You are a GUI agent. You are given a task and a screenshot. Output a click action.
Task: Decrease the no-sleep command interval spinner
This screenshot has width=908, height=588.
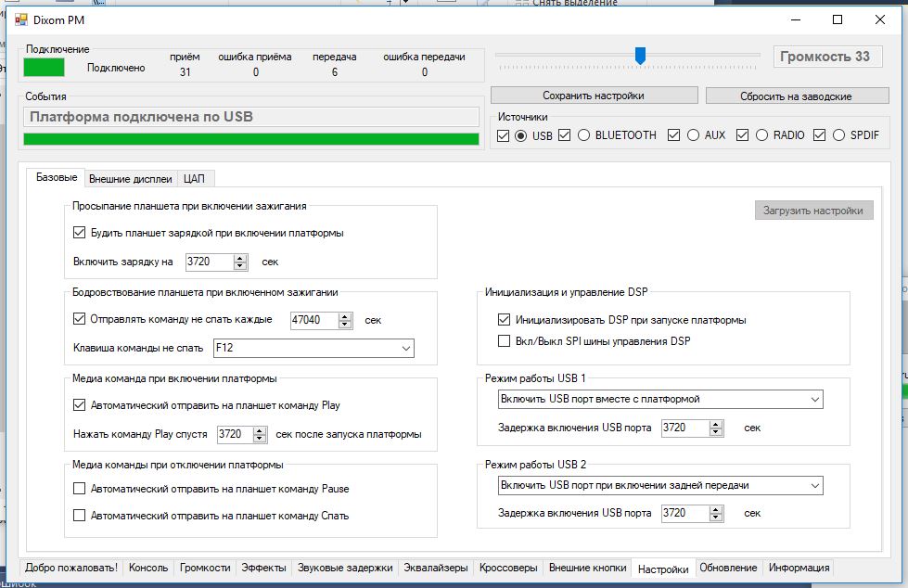(346, 324)
